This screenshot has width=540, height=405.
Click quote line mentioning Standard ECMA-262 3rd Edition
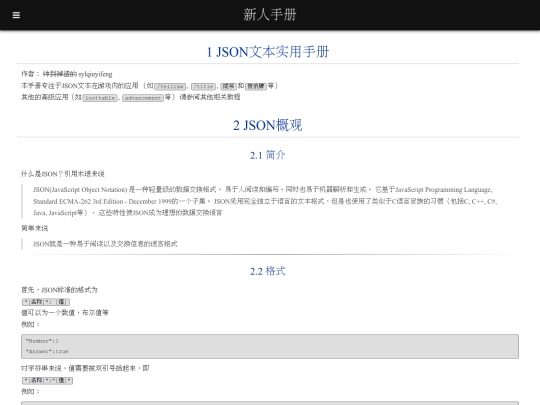point(266,201)
